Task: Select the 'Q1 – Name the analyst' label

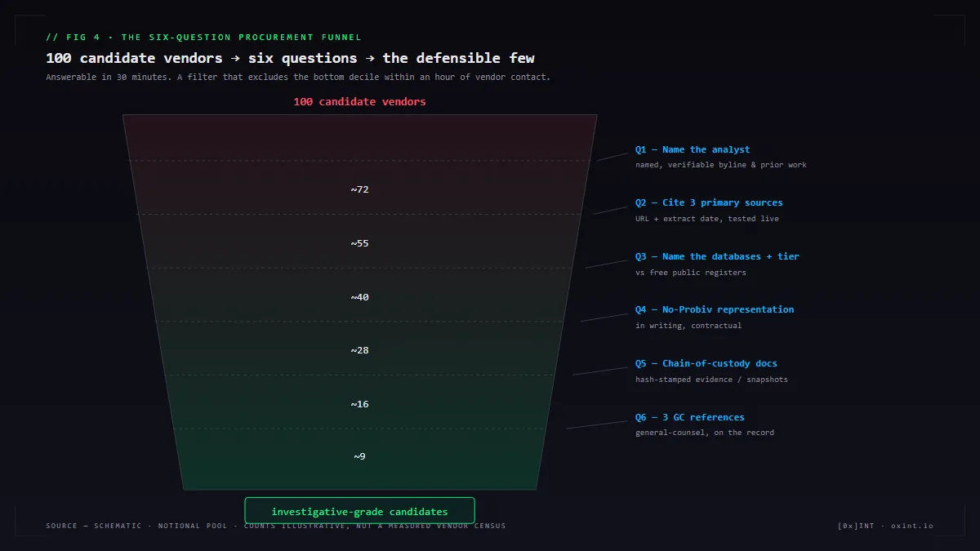Action: [x=693, y=149]
